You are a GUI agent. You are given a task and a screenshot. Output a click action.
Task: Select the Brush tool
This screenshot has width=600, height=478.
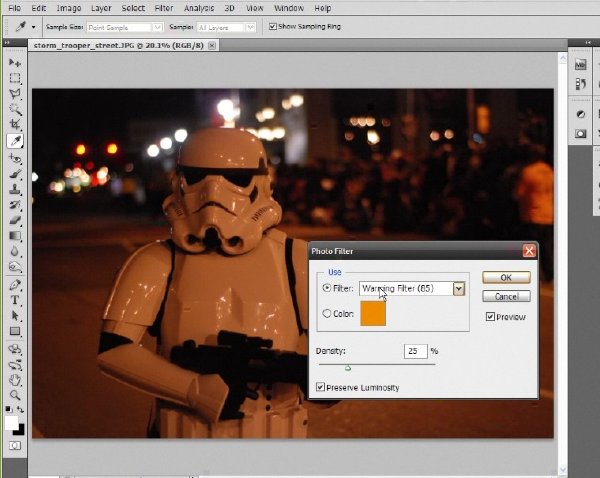(x=15, y=173)
